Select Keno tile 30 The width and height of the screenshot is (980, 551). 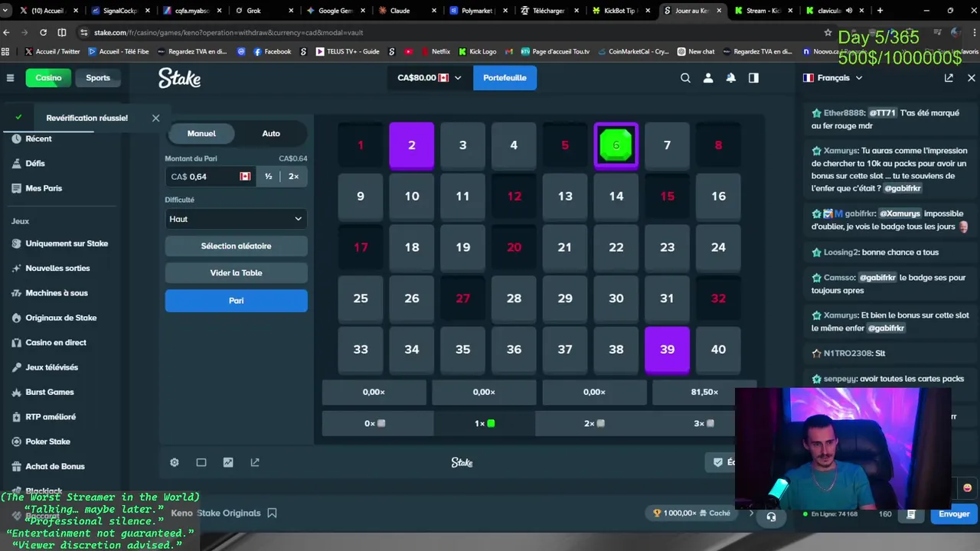(616, 298)
